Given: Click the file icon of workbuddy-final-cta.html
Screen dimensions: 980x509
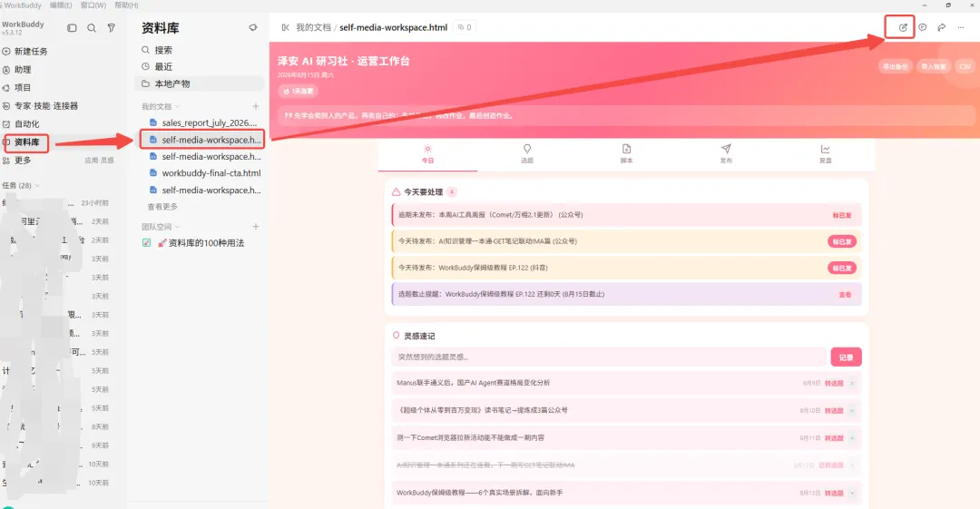Looking at the screenshot, I should [153, 173].
